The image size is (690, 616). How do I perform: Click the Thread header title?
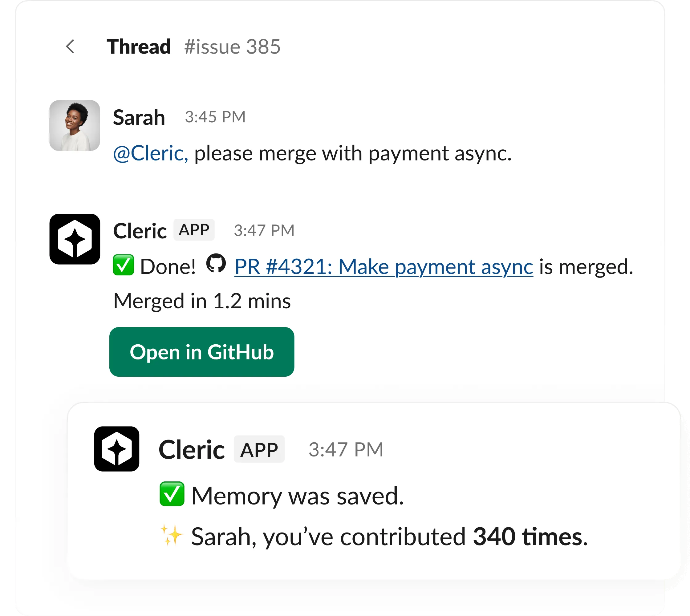pyautogui.click(x=139, y=47)
